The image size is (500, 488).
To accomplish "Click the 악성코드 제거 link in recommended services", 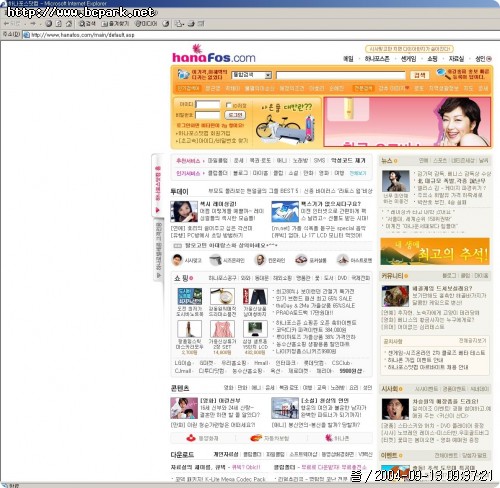I will (348, 161).
